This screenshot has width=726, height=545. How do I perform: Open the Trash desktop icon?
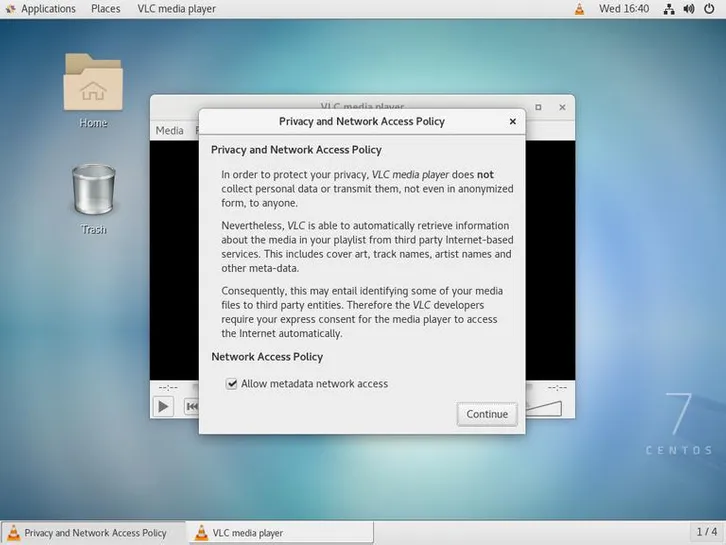[x=94, y=200]
